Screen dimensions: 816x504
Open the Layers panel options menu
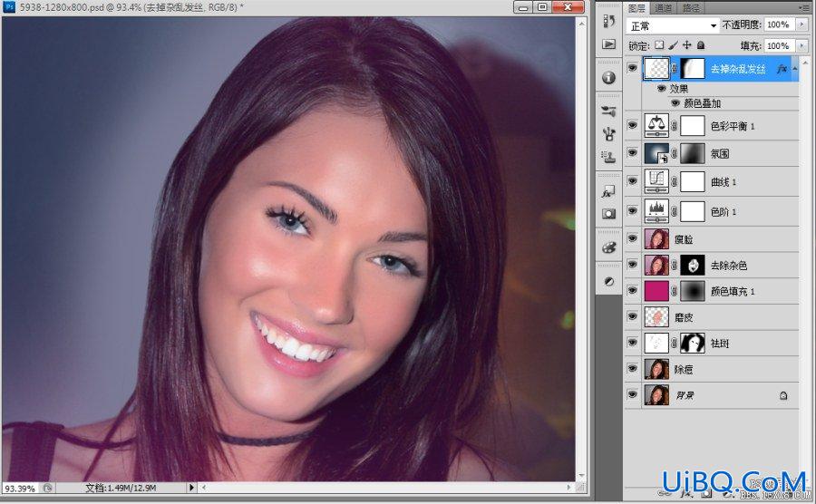pos(803,8)
